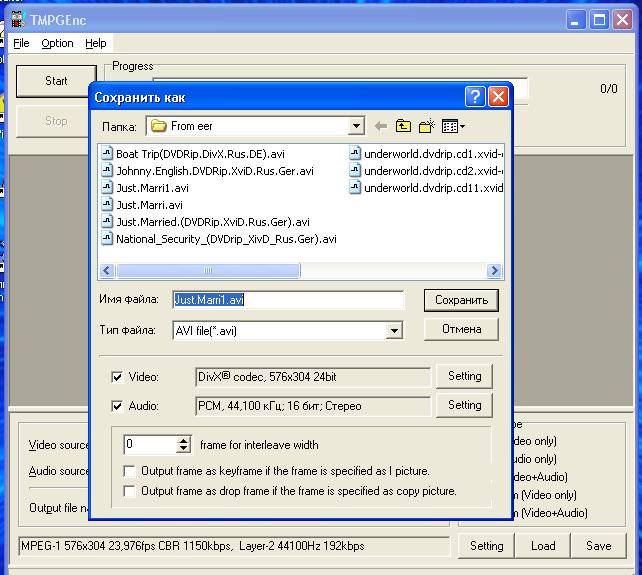
Task: Click the Имя файла input field
Action: pyautogui.click(x=288, y=300)
